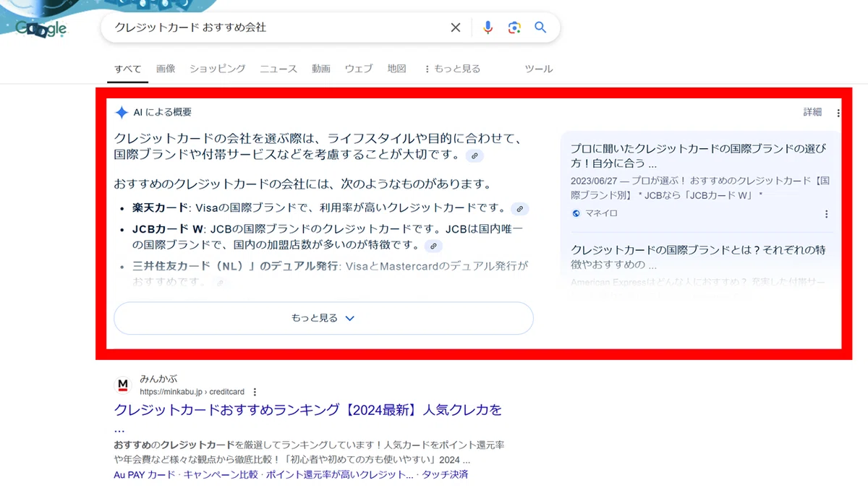The image size is (868, 488).
Task: Open クレジットカードの国際ブランドとは article card
Action: (x=699, y=256)
